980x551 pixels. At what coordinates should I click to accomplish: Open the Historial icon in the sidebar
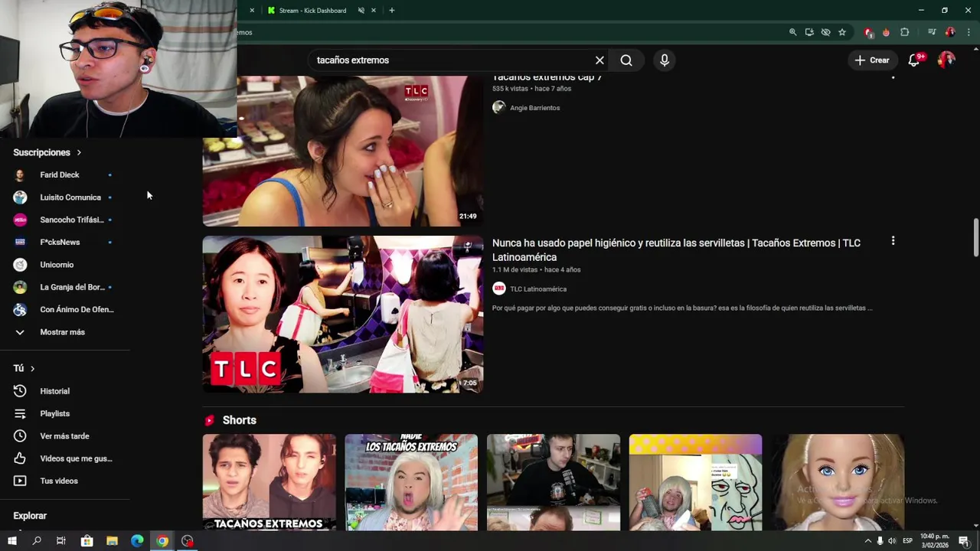20,391
